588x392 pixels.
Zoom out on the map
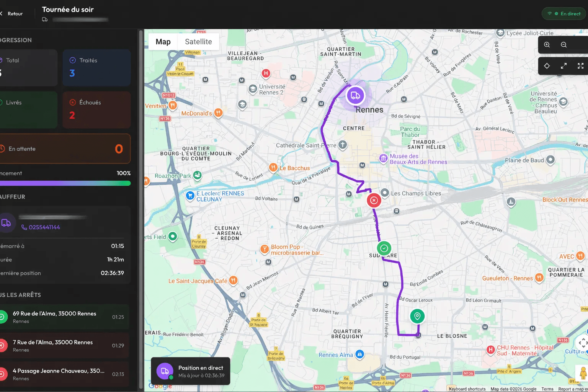pyautogui.click(x=563, y=44)
